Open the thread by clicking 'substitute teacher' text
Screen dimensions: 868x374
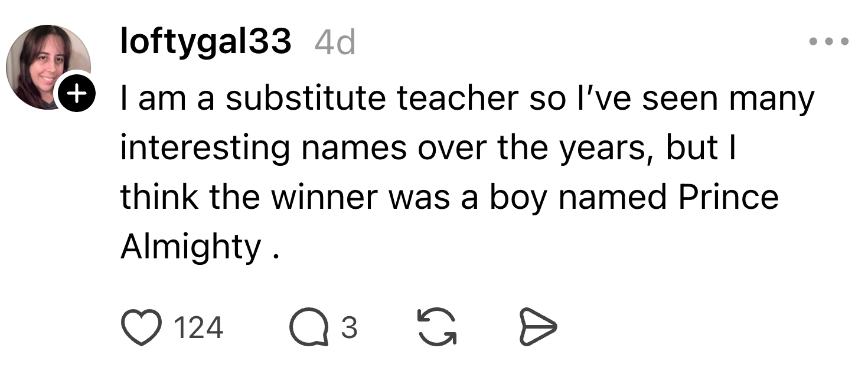pos(372,99)
